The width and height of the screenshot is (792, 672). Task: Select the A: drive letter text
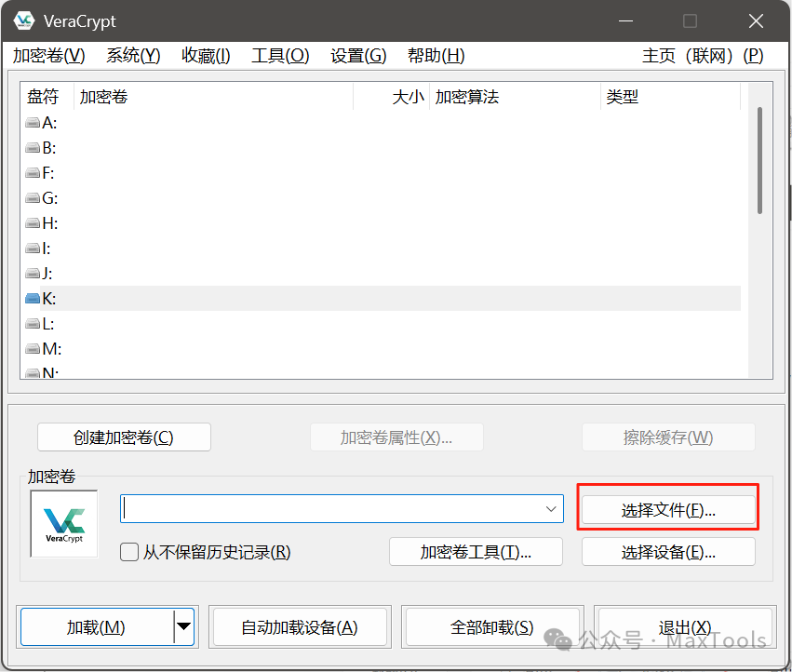click(49, 123)
